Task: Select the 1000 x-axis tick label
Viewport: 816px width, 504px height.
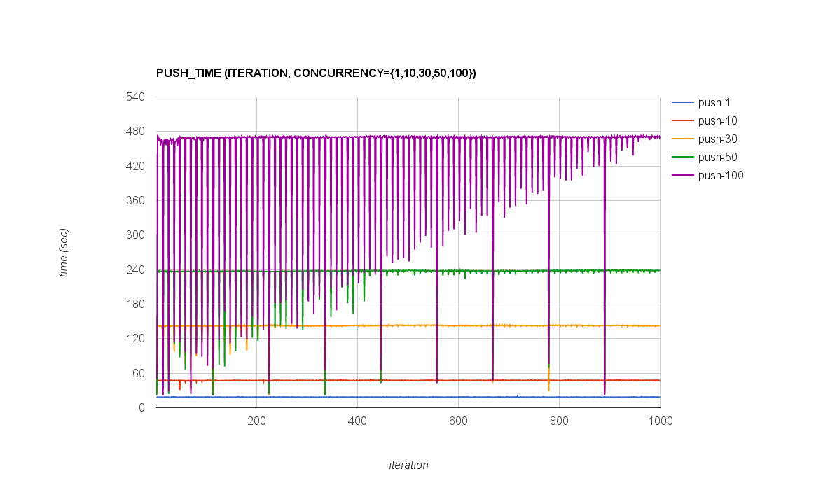Action: click(660, 421)
